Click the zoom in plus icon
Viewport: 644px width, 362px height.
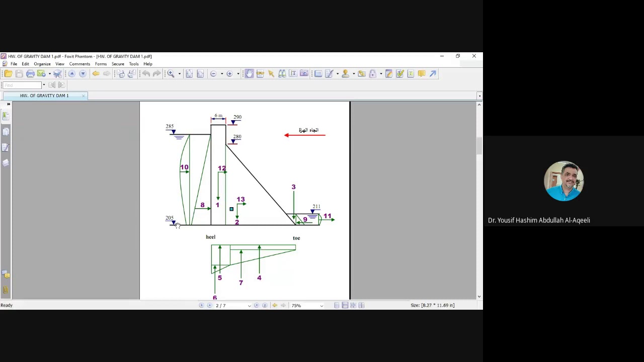tap(229, 74)
